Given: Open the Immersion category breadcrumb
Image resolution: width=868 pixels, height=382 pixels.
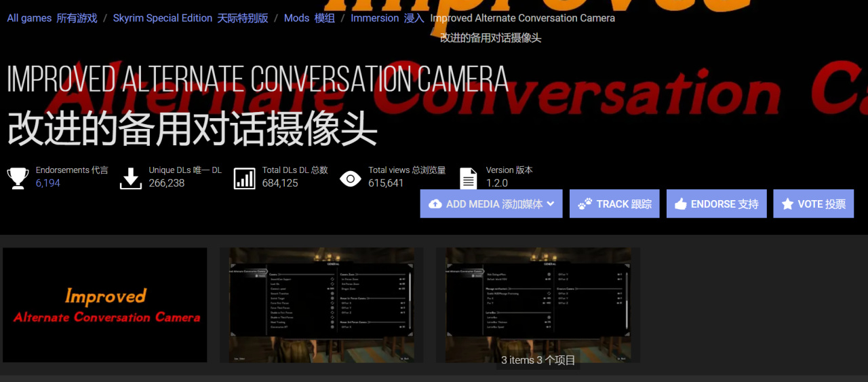Looking at the screenshot, I should (387, 18).
